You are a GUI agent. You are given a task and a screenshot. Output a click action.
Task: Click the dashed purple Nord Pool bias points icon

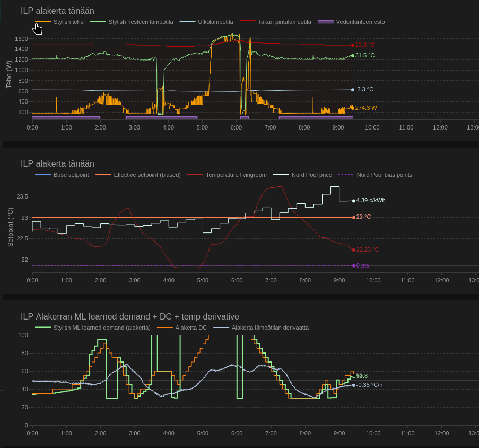click(x=345, y=175)
